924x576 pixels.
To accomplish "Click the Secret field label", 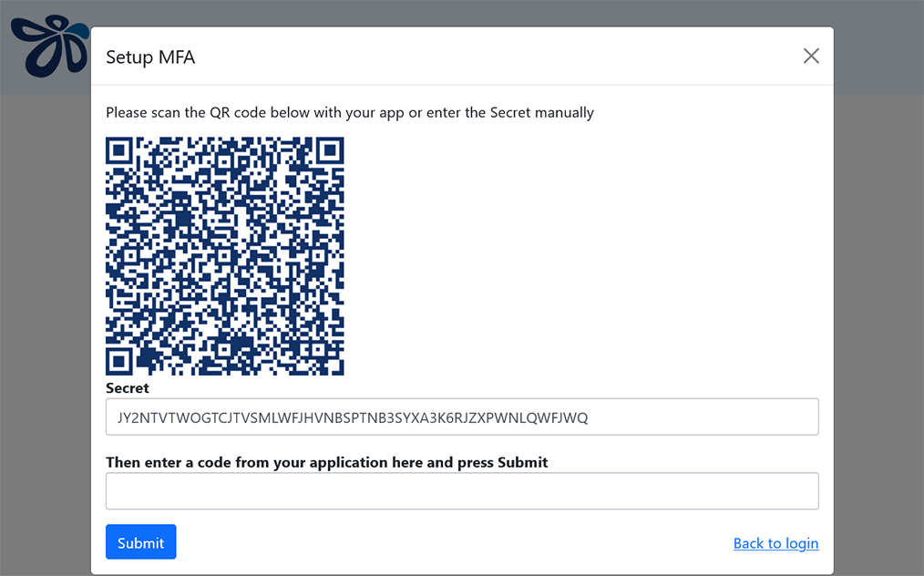I will pyautogui.click(x=127, y=387).
